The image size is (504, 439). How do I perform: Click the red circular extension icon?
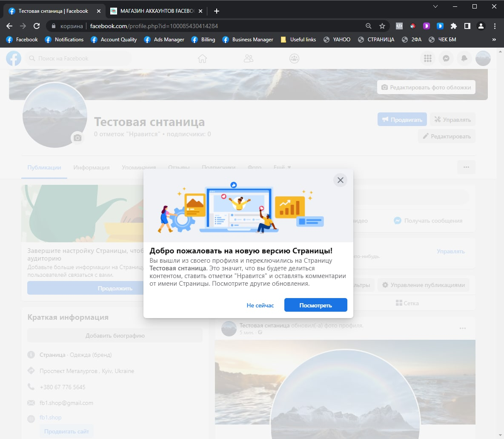[413, 26]
